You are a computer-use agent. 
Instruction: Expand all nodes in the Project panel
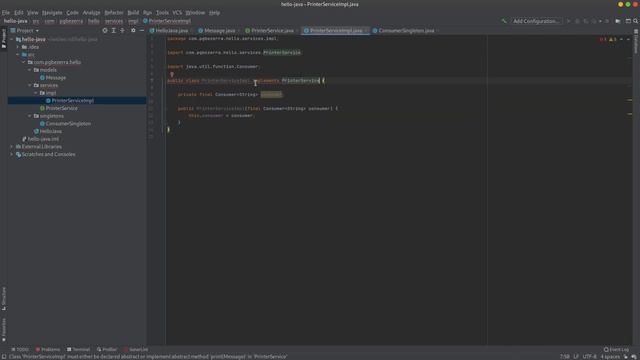coord(114,30)
